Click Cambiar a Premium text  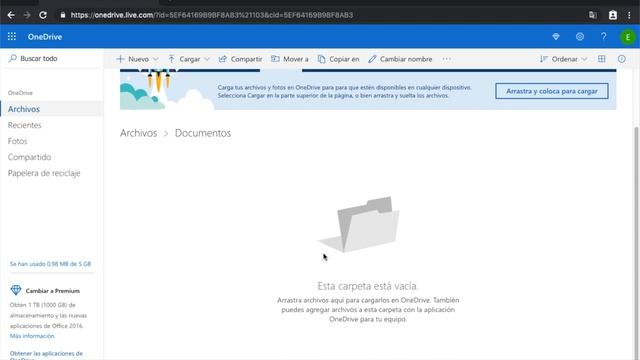[x=53, y=291]
